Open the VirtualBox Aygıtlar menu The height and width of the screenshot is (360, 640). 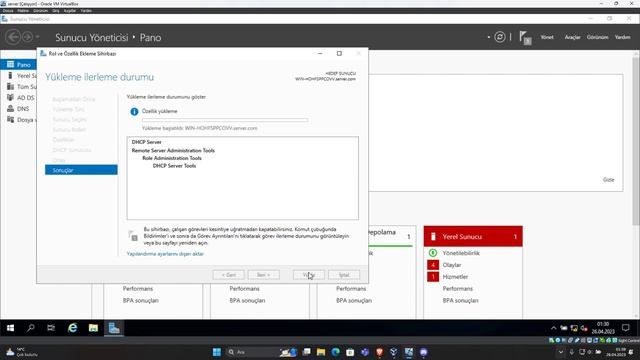tap(70, 11)
